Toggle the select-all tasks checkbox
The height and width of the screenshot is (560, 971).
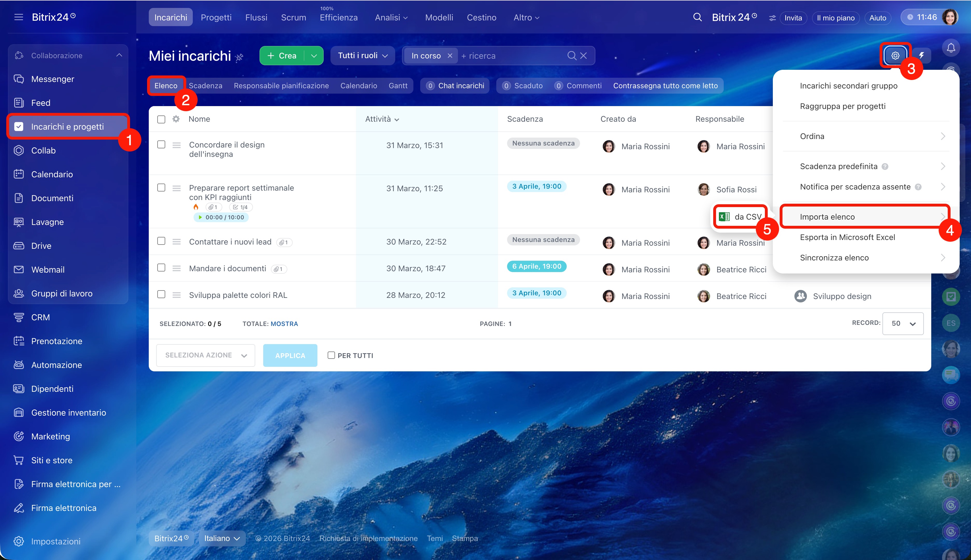pos(161,119)
